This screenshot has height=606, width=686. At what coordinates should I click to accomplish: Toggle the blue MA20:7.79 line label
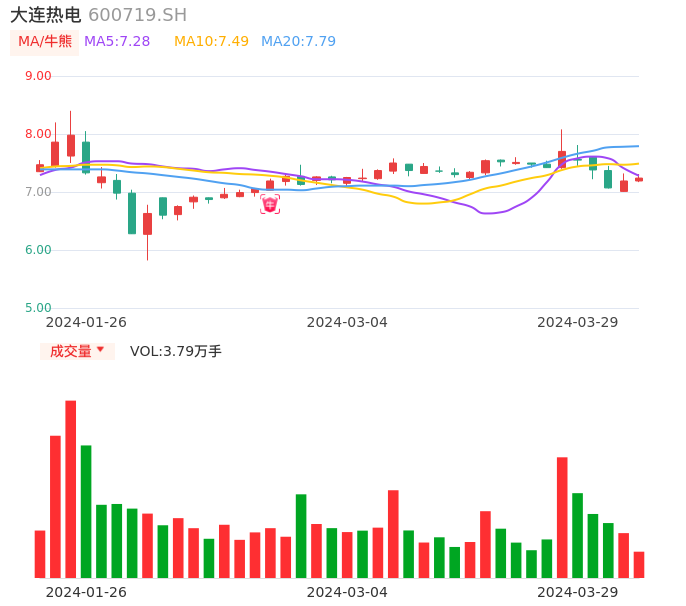298,42
